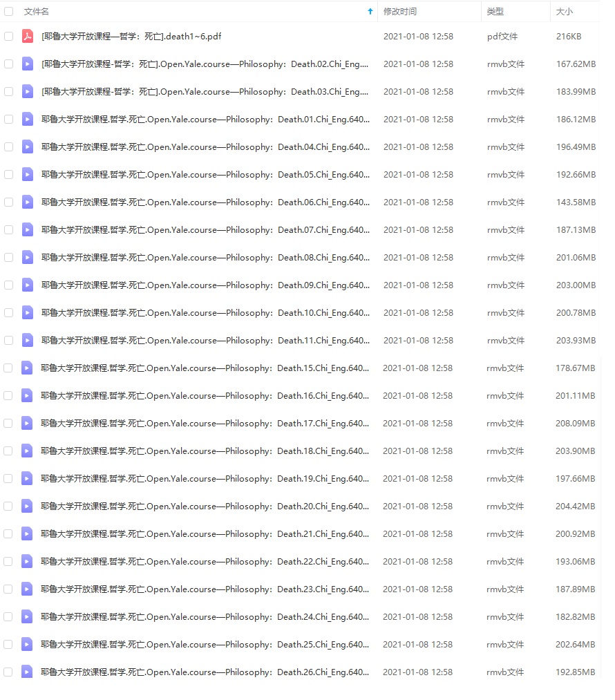Click video icon of Death.02 file
Viewport: 615px width, 700px height.
pos(28,64)
